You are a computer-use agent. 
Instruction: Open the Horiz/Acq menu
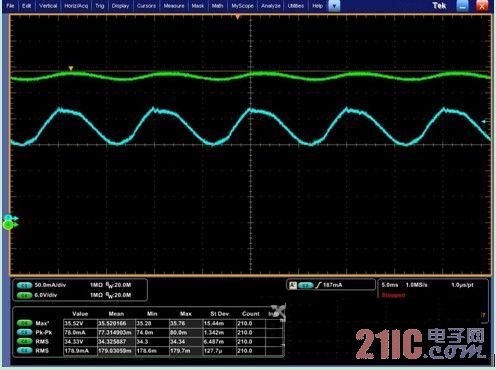(76, 6)
